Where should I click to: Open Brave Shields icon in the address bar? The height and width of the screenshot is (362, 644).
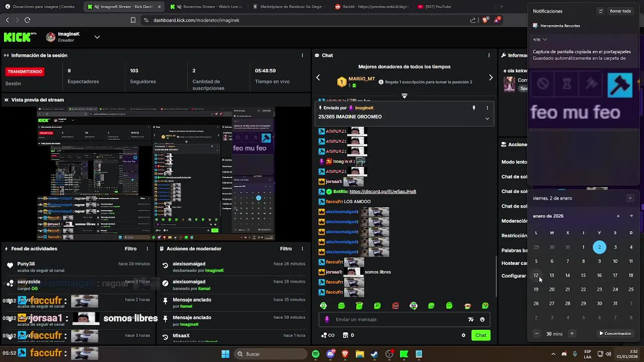click(x=486, y=20)
